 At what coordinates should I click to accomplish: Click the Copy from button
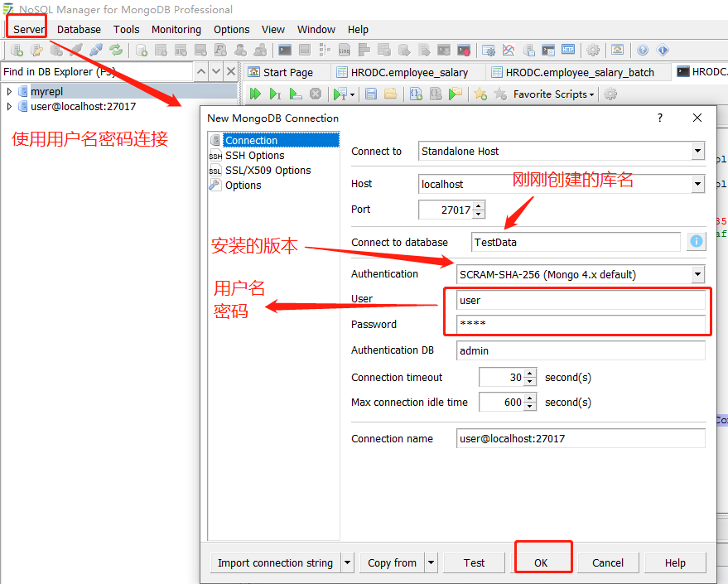(393, 562)
